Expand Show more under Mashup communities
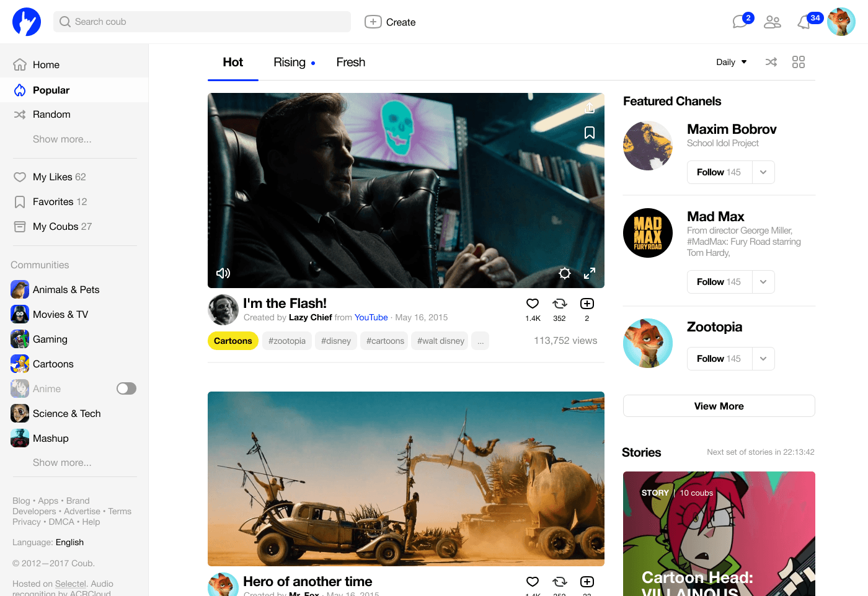This screenshot has width=868, height=596. point(62,462)
